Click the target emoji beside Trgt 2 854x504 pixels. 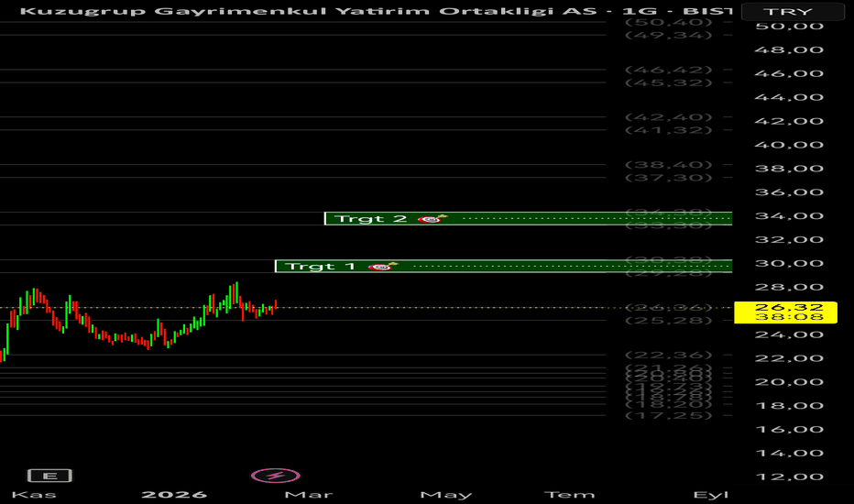[x=432, y=219]
